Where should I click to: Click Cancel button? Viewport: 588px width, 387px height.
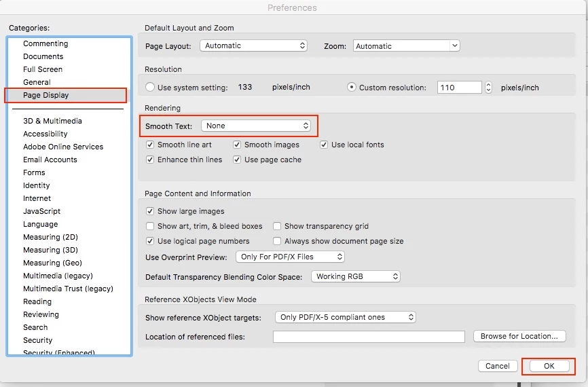[x=498, y=366]
